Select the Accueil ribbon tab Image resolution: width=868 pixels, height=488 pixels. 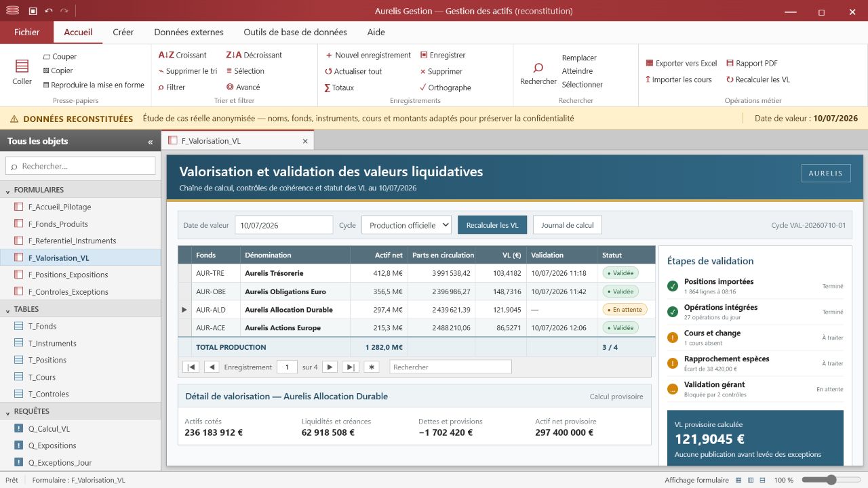(x=78, y=32)
